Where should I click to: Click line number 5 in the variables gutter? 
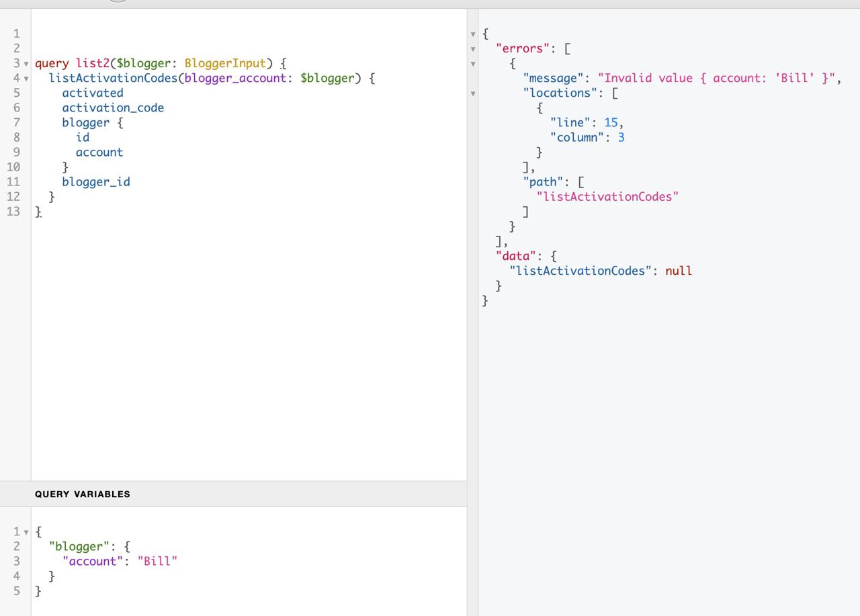coord(16,590)
